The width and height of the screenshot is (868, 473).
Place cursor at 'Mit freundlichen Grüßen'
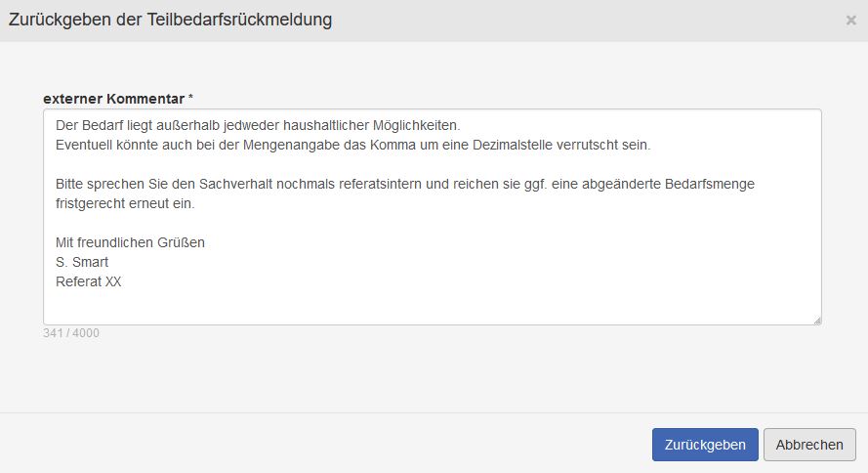coord(130,242)
